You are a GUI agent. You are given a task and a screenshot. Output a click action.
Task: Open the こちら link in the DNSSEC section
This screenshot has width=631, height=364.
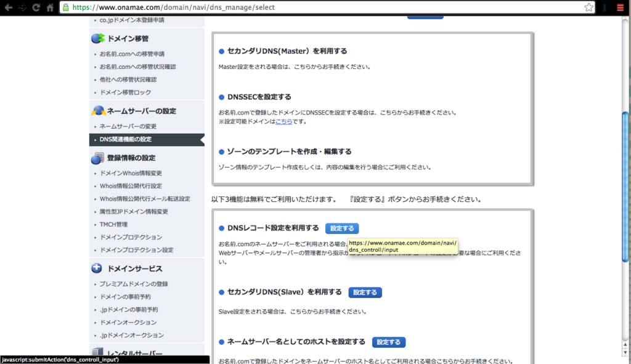283,121
